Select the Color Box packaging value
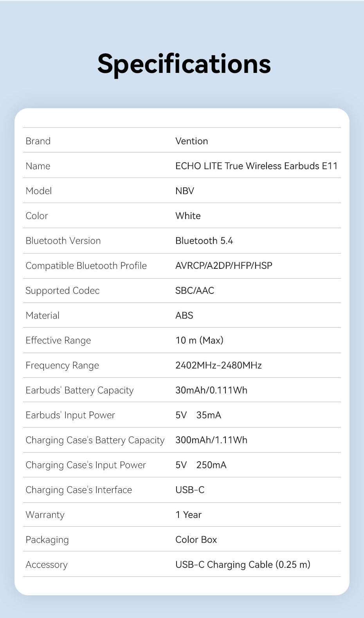The image size is (364, 618). click(x=196, y=540)
